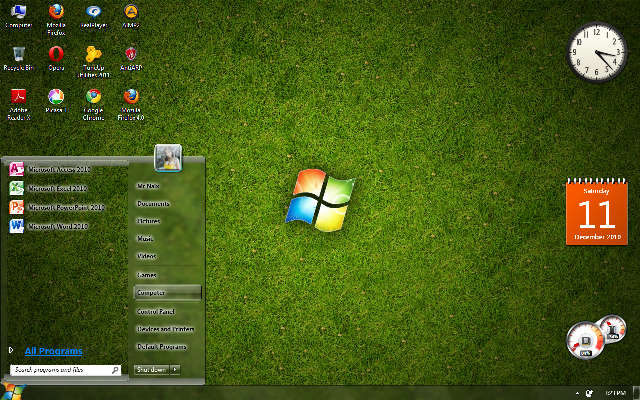Click the analog clock gadget
This screenshot has width=640, height=400.
pyautogui.click(x=597, y=52)
